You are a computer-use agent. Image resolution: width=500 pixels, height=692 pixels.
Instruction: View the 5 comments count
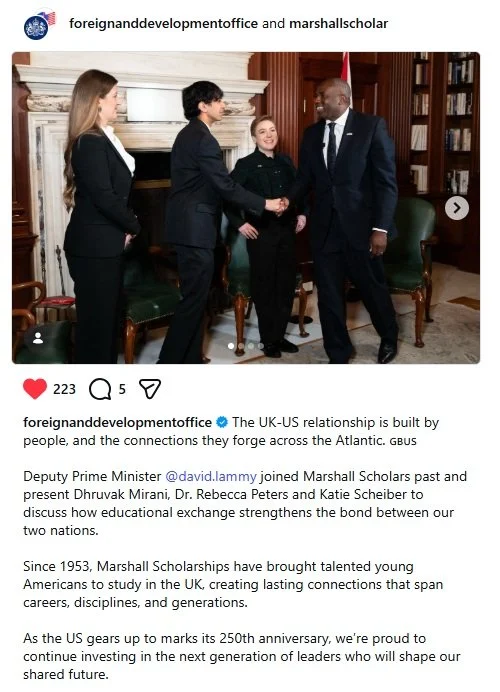point(122,389)
